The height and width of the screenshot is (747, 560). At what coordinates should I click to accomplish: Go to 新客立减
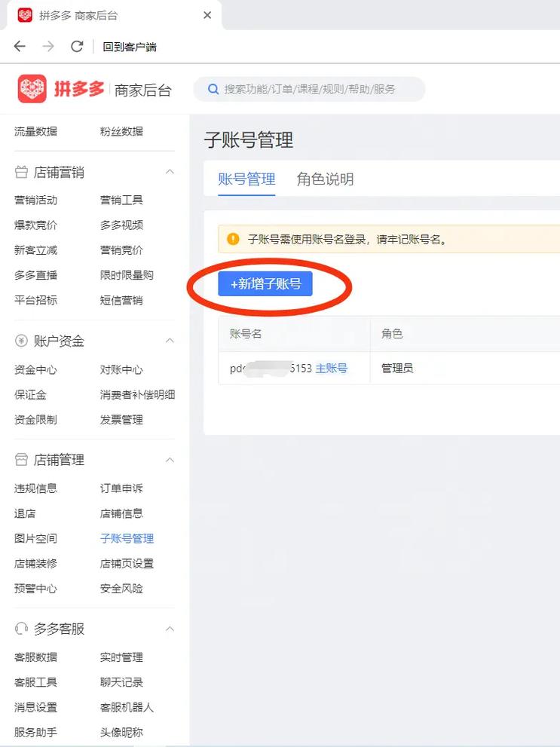point(35,250)
